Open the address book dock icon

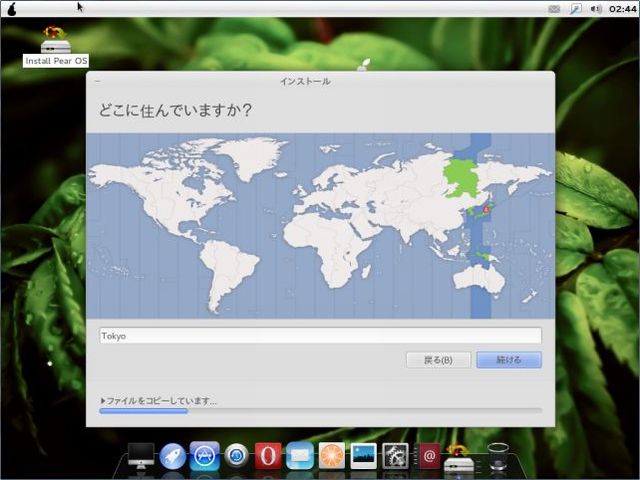(429, 456)
